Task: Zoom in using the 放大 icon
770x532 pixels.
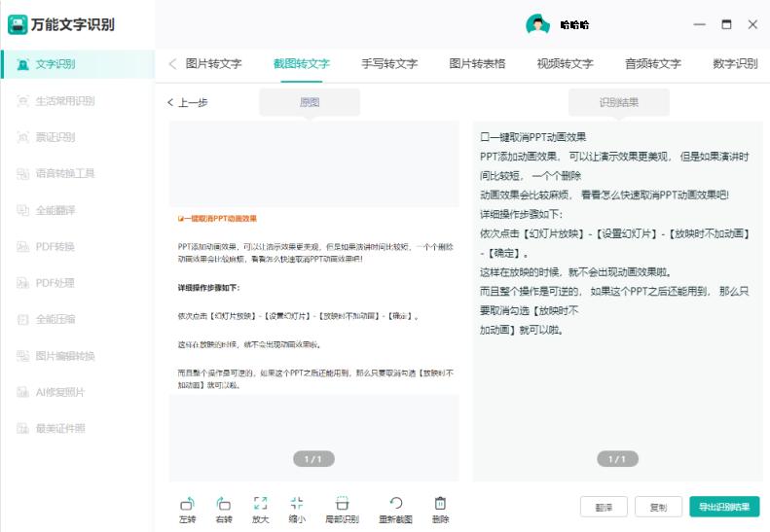Action: coord(260,510)
